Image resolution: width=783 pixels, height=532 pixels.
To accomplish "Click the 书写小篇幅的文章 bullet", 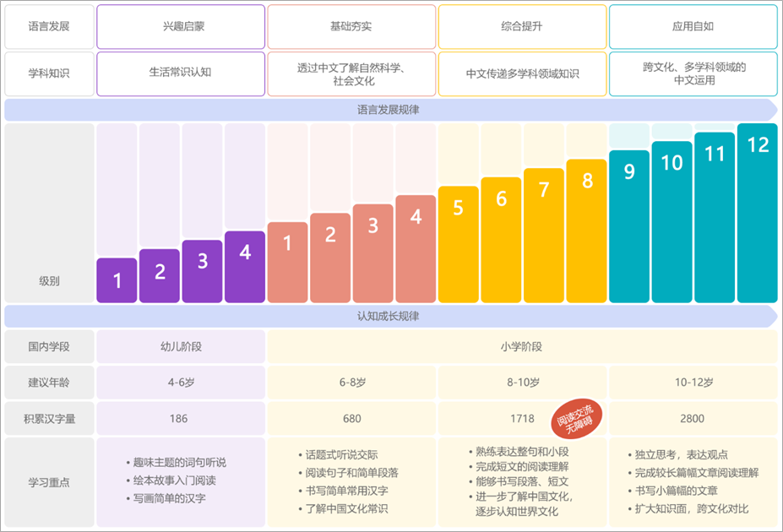I will pyautogui.click(x=672, y=491).
